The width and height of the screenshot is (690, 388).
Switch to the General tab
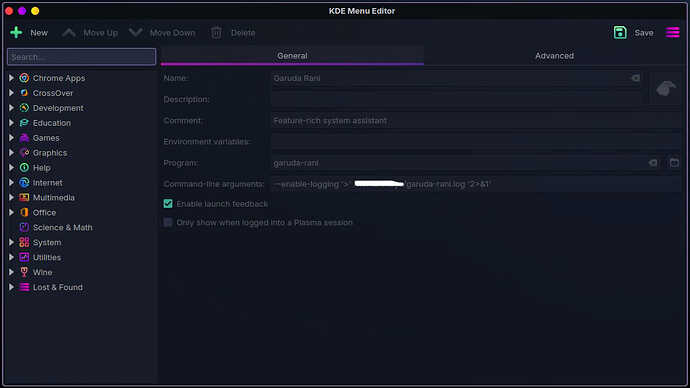coord(292,56)
